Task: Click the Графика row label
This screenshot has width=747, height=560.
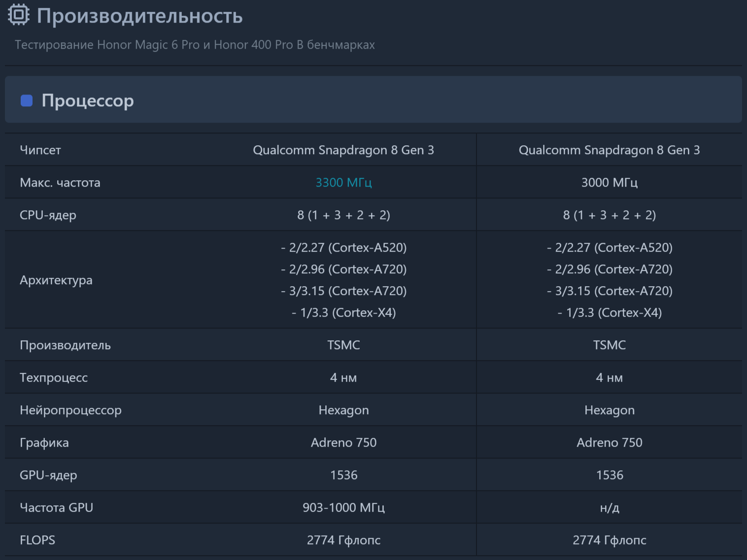Action: 44,443
